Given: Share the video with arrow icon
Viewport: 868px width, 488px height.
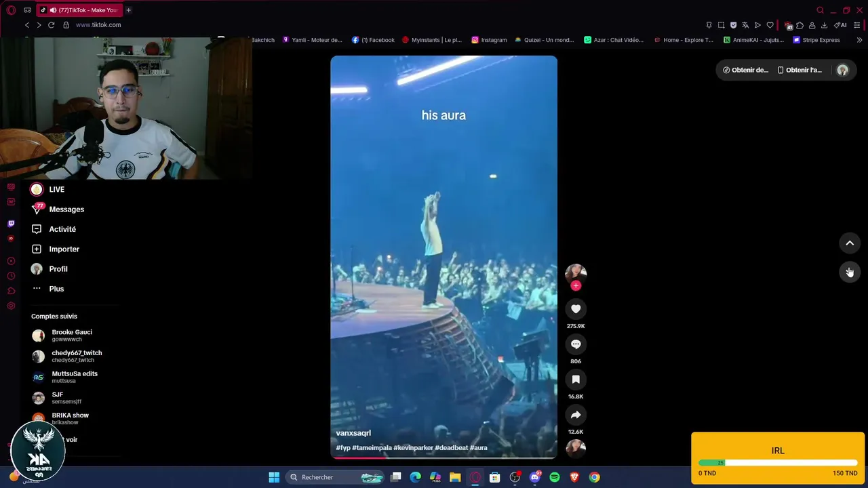Looking at the screenshot, I should pos(576,415).
